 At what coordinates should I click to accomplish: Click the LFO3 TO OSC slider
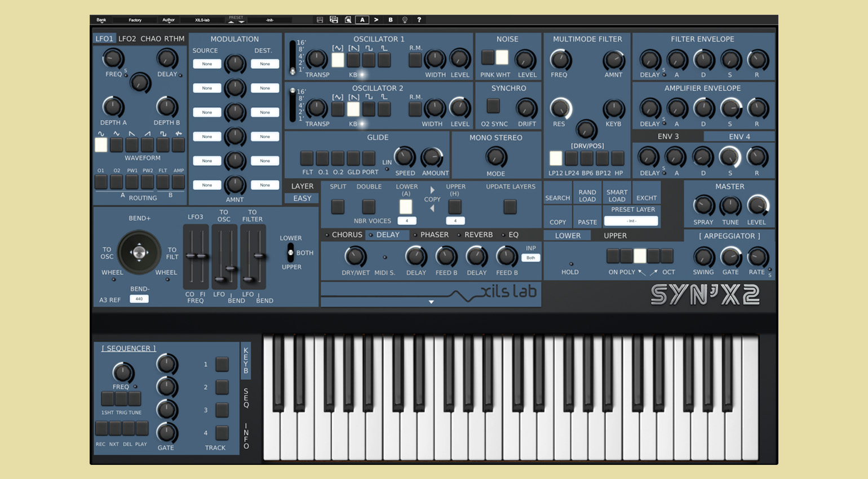click(x=224, y=256)
